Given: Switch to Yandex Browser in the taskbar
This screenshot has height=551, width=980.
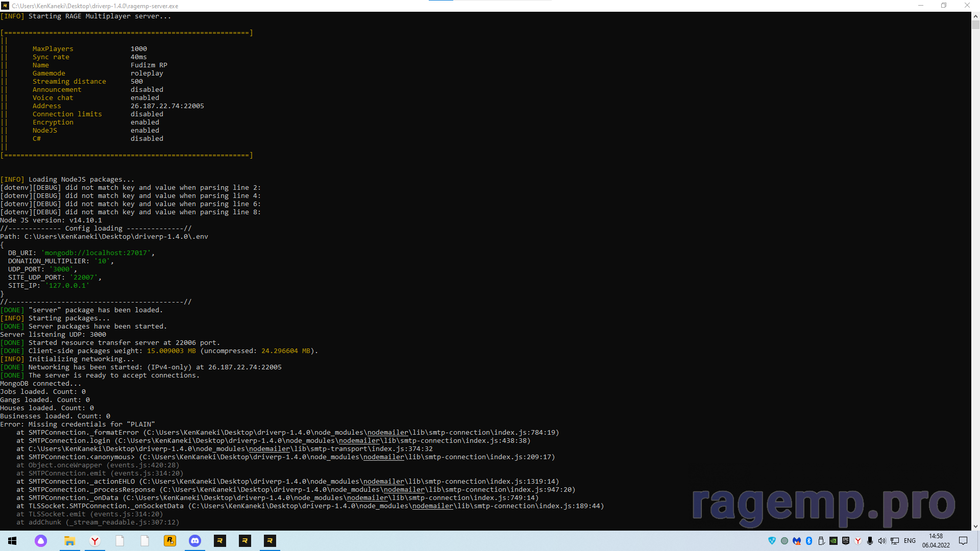Looking at the screenshot, I should 95,541.
